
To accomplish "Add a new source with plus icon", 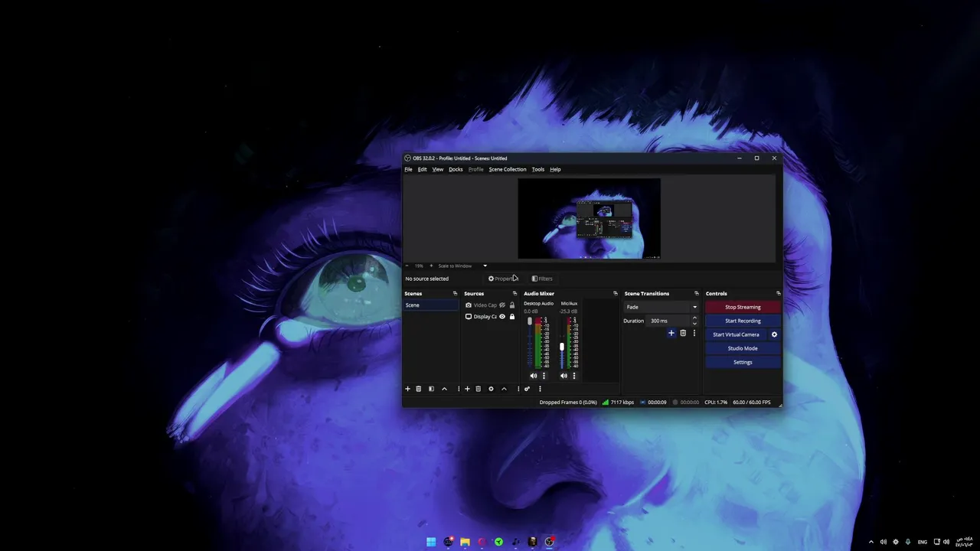I will pos(467,389).
